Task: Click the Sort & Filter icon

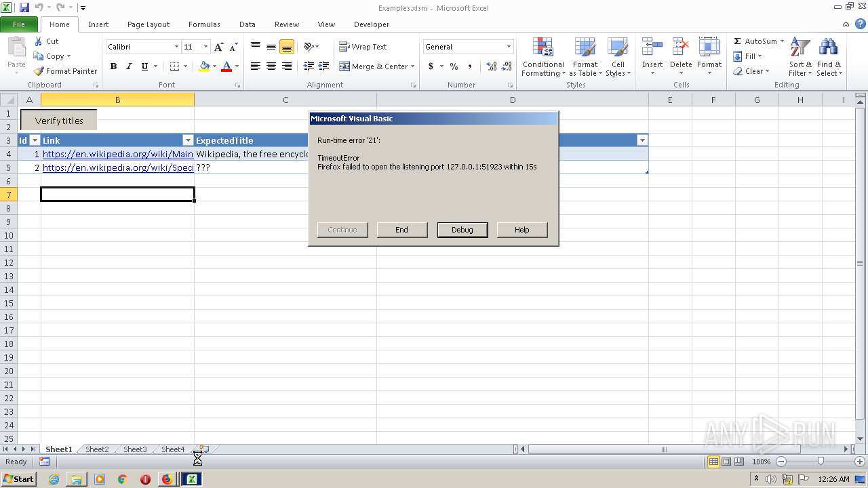Action: pyautogui.click(x=800, y=47)
